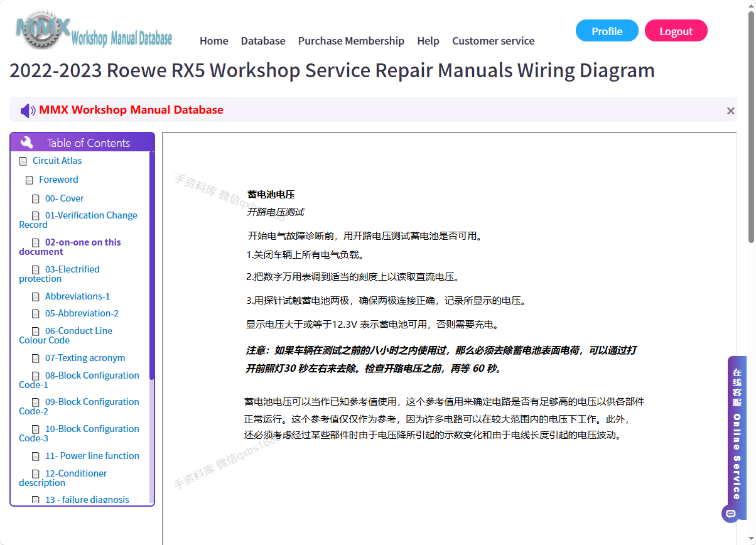Click the page icon beside 08-Block Configuration Code-1
This screenshot has width=756, height=545.
36,376
